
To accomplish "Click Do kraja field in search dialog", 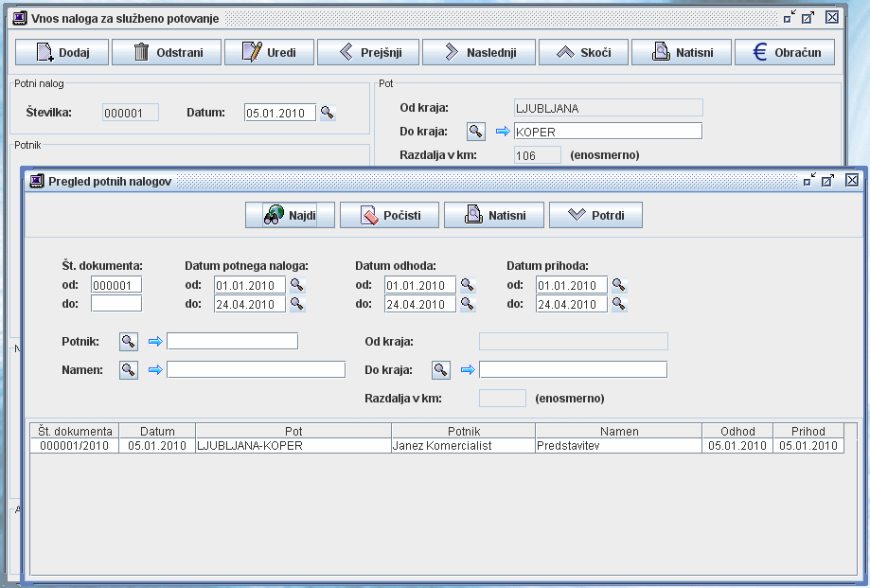I will pyautogui.click(x=573, y=369).
